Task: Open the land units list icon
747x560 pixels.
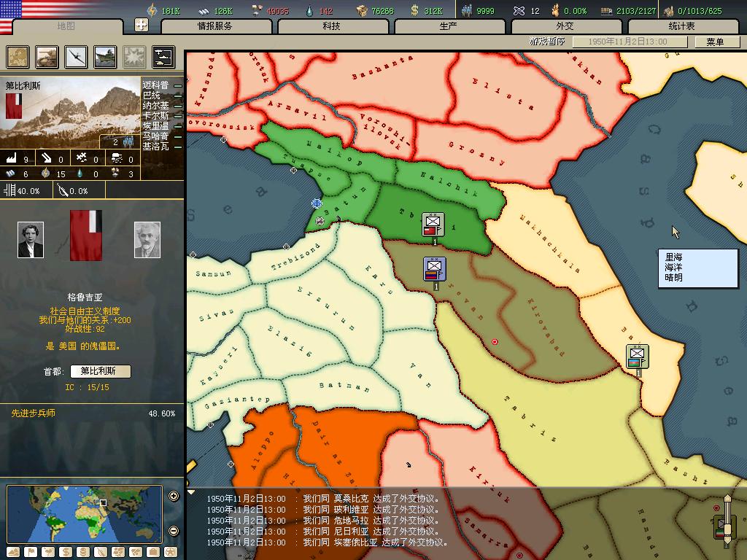Action: point(47,57)
